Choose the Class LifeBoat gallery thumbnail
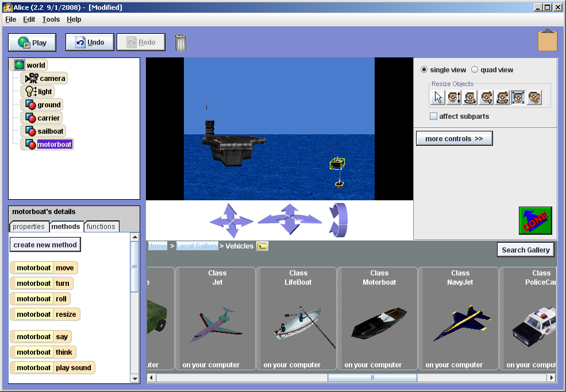Viewport: 566px width, 392px height. (x=297, y=319)
